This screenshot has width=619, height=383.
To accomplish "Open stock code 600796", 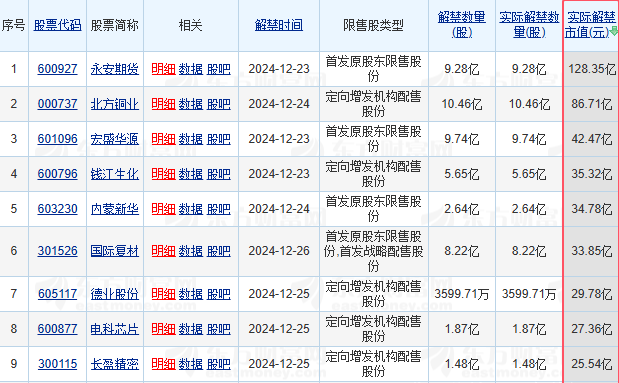I will 58,174.
